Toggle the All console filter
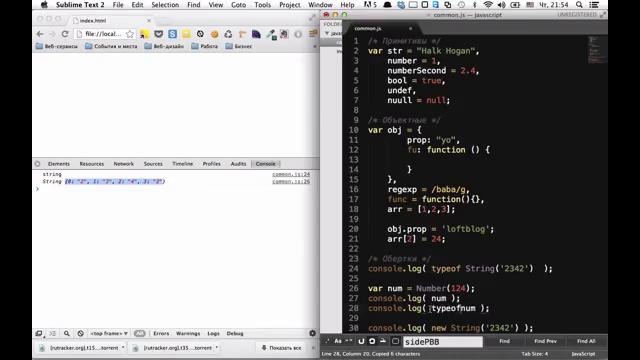This screenshot has height=360, width=640. point(139,333)
